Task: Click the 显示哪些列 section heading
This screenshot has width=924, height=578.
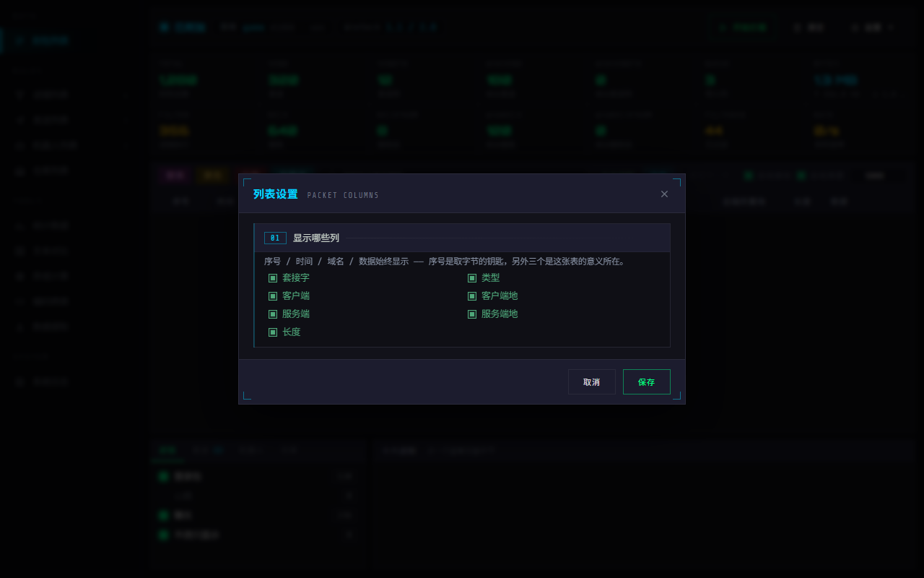Action: [316, 238]
